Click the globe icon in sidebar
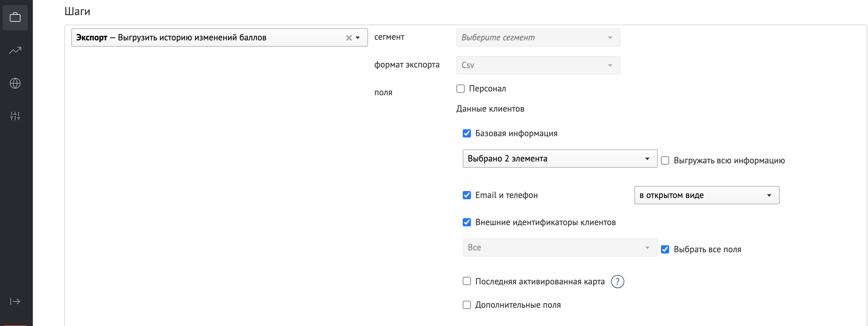The width and height of the screenshot is (868, 326). [x=15, y=84]
